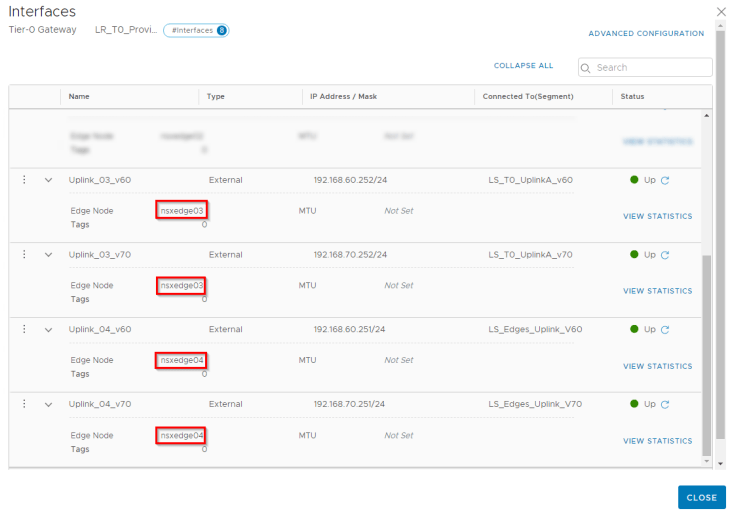This screenshot has width=730, height=513.
Task: Click into the Search field
Action: pos(650,68)
